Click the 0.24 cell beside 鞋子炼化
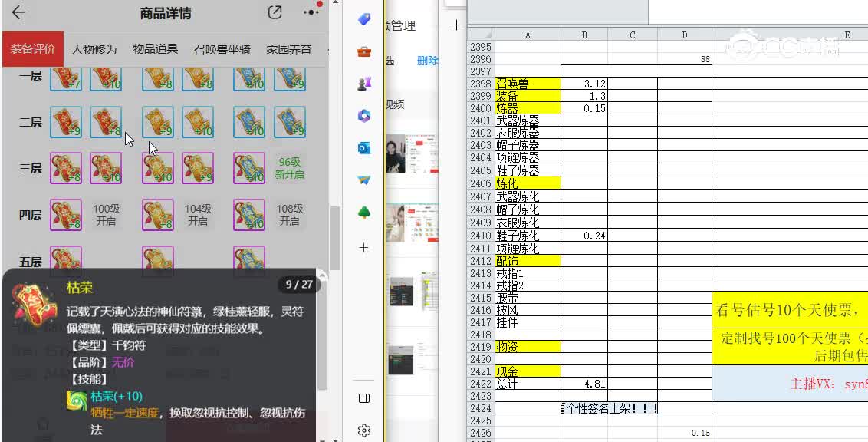Screen dimensions: 868x442 click(584, 236)
